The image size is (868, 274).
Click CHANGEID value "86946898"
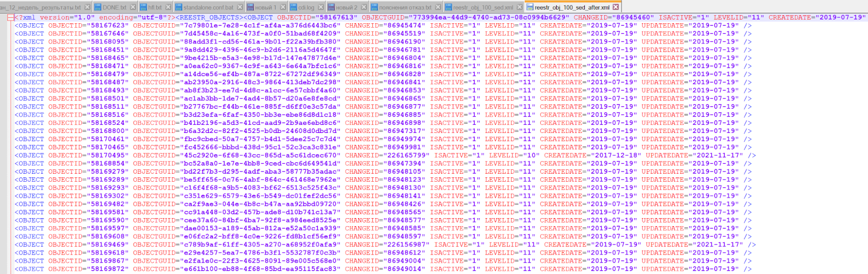pyautogui.click(x=405, y=123)
